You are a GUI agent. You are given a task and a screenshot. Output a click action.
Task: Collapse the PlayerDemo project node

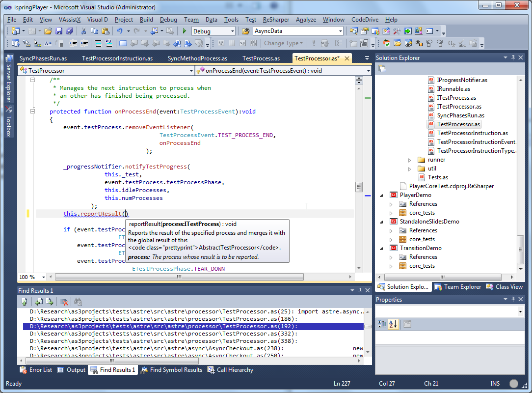click(x=382, y=196)
